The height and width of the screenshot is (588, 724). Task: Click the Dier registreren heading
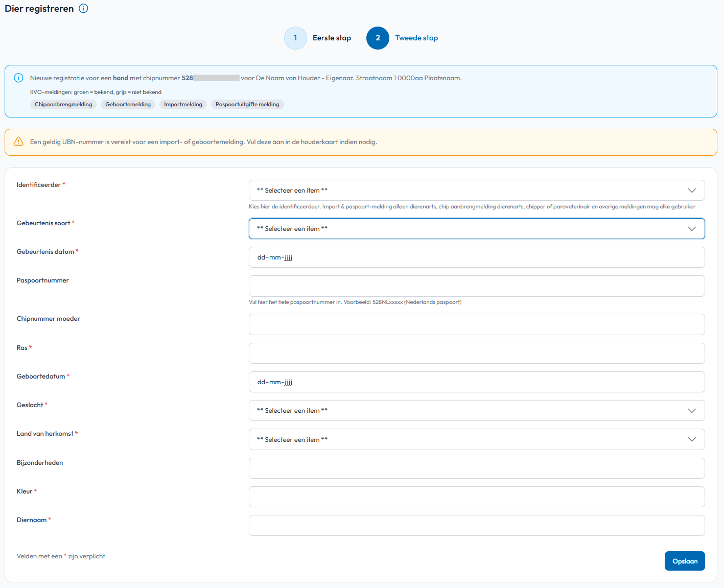pos(39,9)
